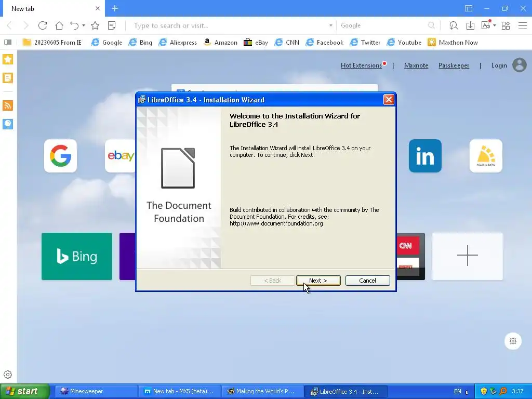
Task: Open the Facebook bookmark
Action: point(324,43)
